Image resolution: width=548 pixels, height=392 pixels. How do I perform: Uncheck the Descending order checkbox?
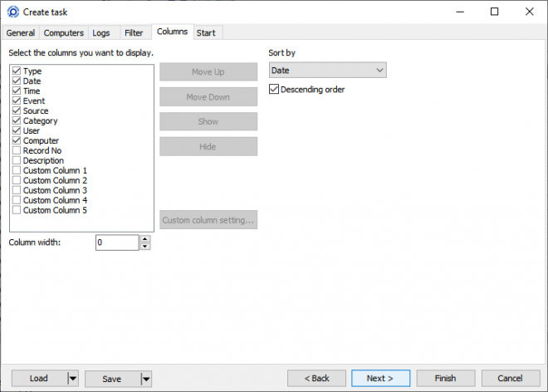pyautogui.click(x=274, y=89)
